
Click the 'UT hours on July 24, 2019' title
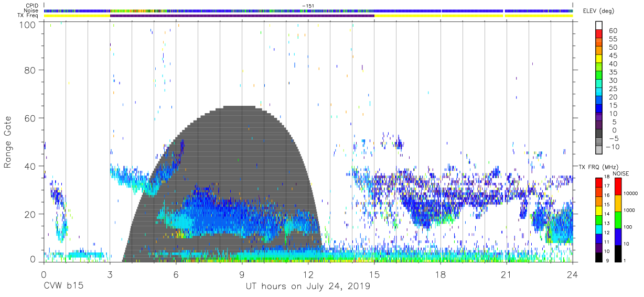point(308,287)
